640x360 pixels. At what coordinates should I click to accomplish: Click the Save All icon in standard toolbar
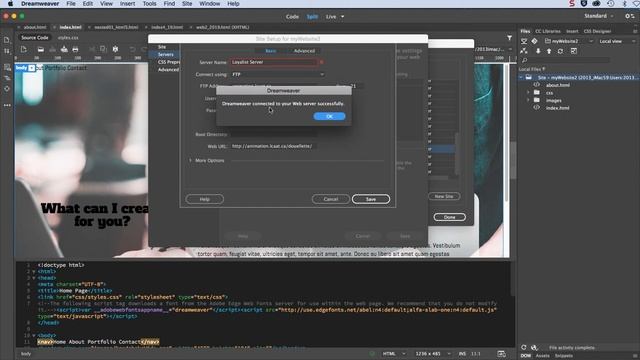coord(64,49)
